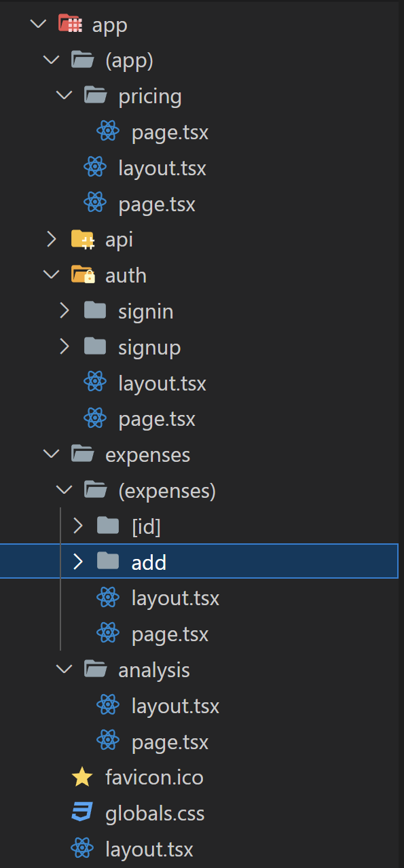Click the red app root folder icon
The height and width of the screenshot is (868, 404).
click(69, 25)
